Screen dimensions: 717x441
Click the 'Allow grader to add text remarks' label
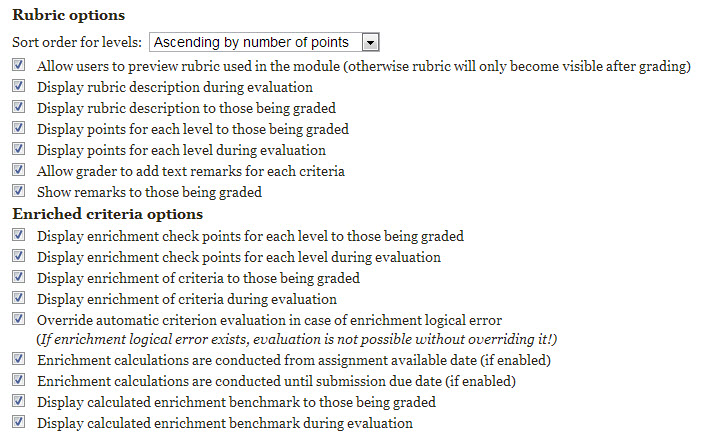click(x=191, y=171)
